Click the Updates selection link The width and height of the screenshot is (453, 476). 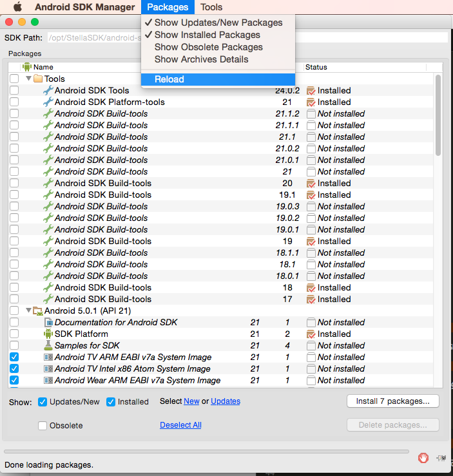[x=226, y=401]
